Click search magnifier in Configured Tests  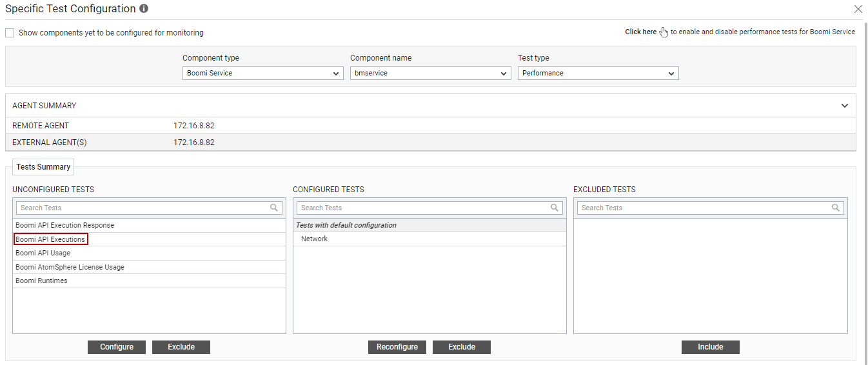(x=555, y=208)
